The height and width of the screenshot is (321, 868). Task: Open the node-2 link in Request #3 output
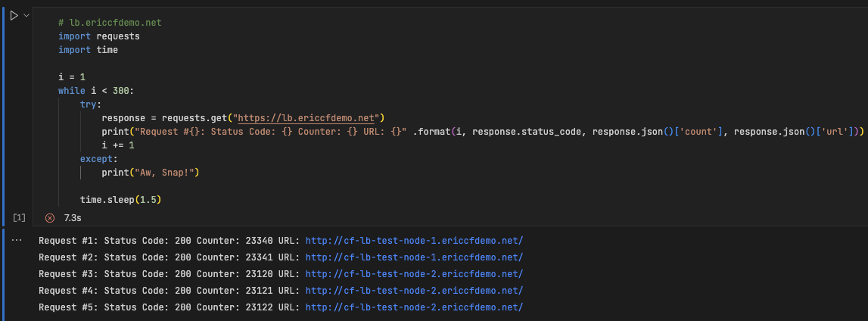pyautogui.click(x=414, y=274)
